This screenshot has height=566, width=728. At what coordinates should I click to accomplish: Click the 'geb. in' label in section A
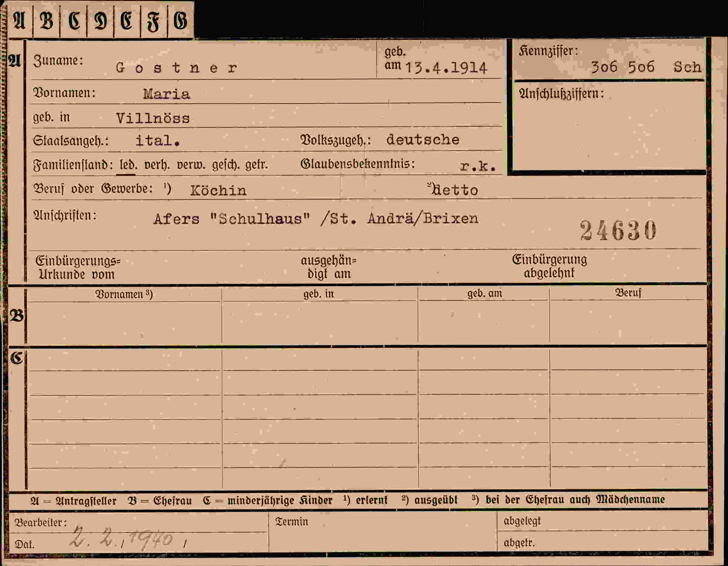tap(51, 118)
